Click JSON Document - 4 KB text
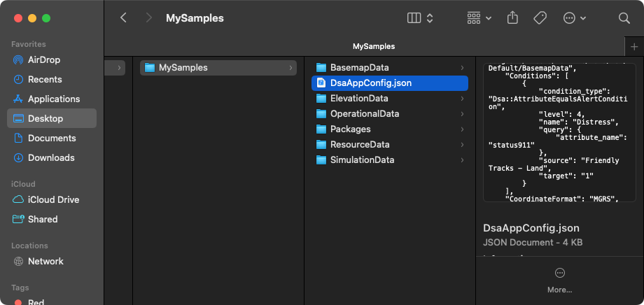The width and height of the screenshot is (644, 305). click(x=533, y=243)
